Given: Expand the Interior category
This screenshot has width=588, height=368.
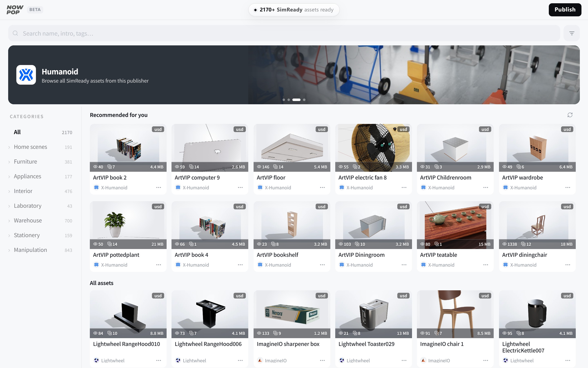Looking at the screenshot, I should coord(9,191).
